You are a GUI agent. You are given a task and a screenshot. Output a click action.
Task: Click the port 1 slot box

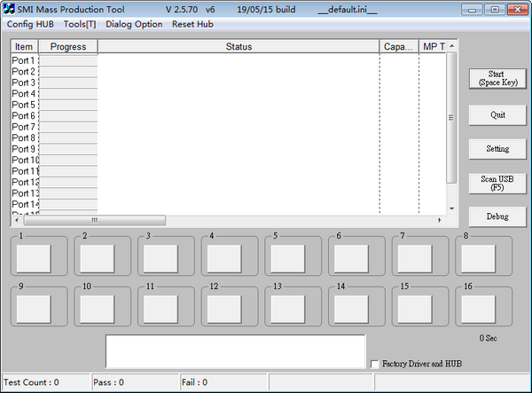[x=35, y=258]
